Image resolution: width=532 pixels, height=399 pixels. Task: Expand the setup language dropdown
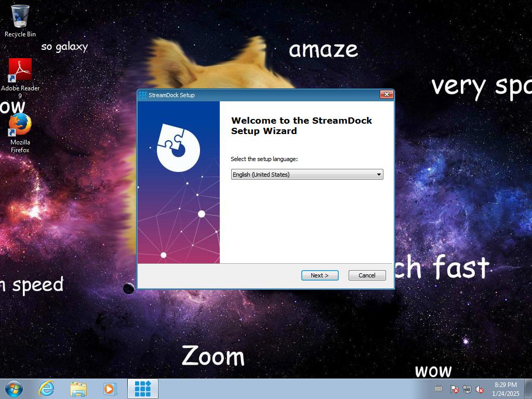click(307, 175)
